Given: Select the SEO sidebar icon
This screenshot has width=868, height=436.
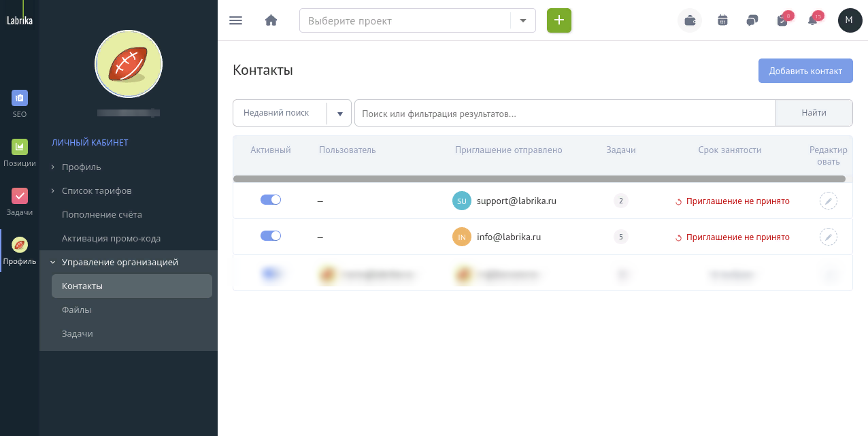Looking at the screenshot, I should [20, 104].
